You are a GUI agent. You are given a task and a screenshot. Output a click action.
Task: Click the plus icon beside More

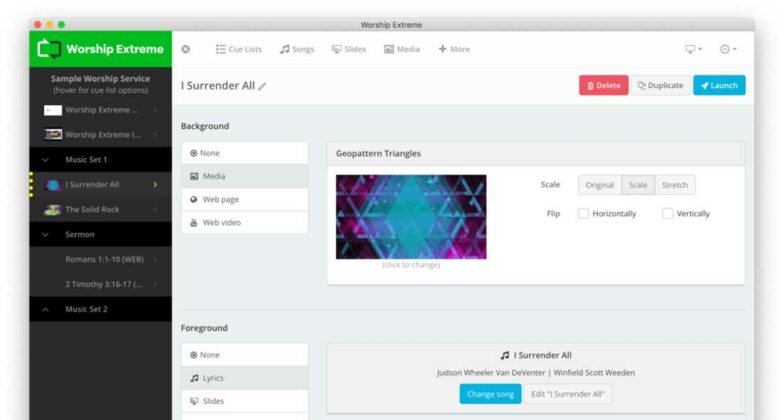[x=442, y=48]
